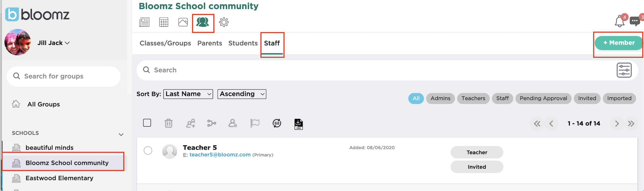Click the Invited status badge
The height and width of the screenshot is (191, 644).
pos(477,167)
